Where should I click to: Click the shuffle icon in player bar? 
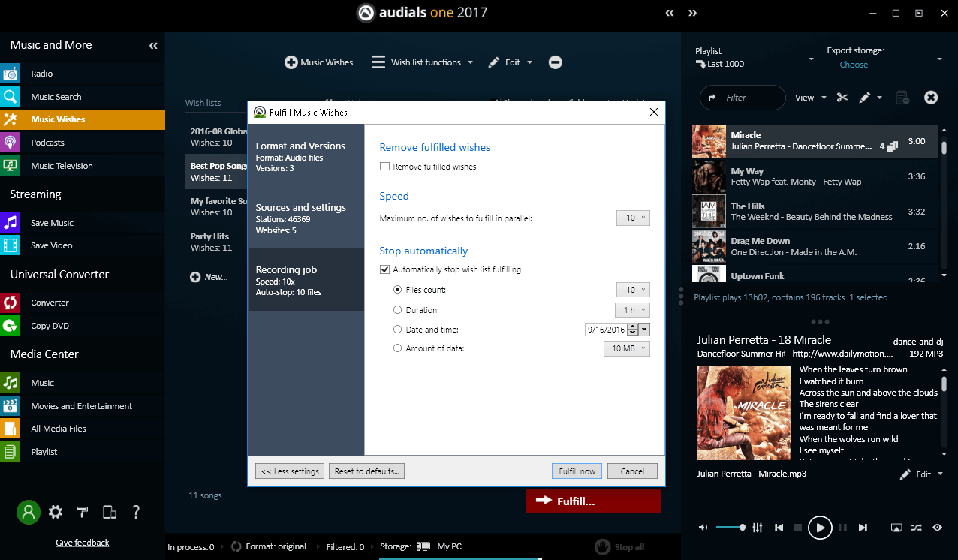point(916,528)
